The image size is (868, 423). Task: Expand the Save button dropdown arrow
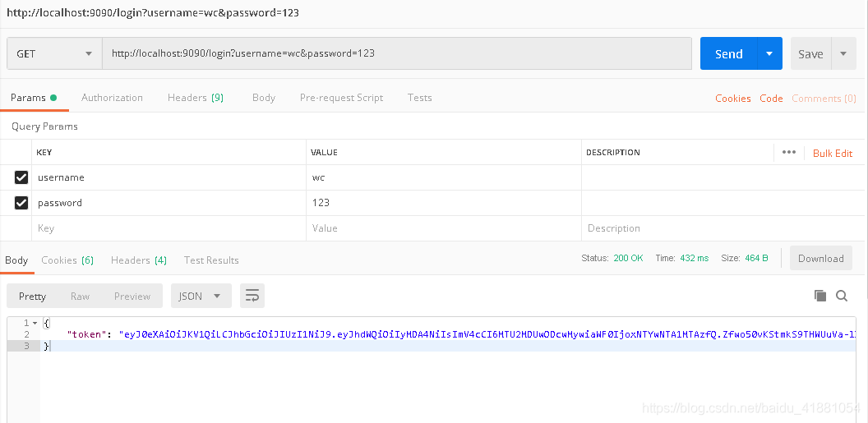[x=843, y=53]
